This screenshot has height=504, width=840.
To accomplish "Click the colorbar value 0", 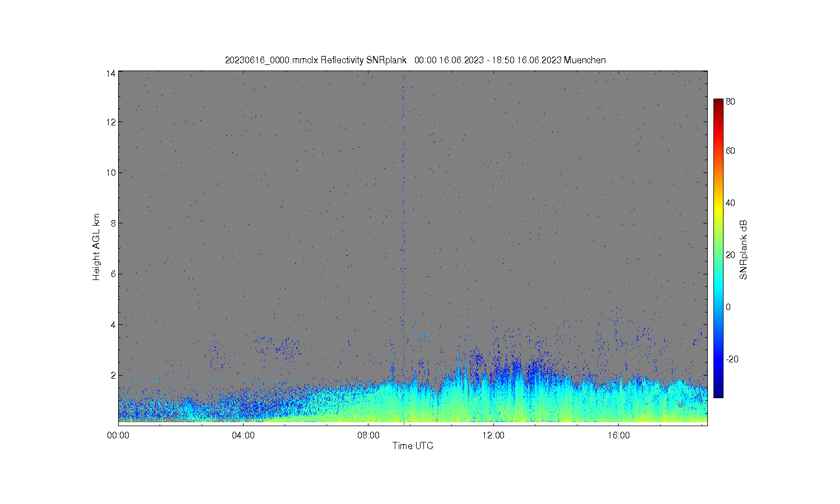I will (x=728, y=307).
